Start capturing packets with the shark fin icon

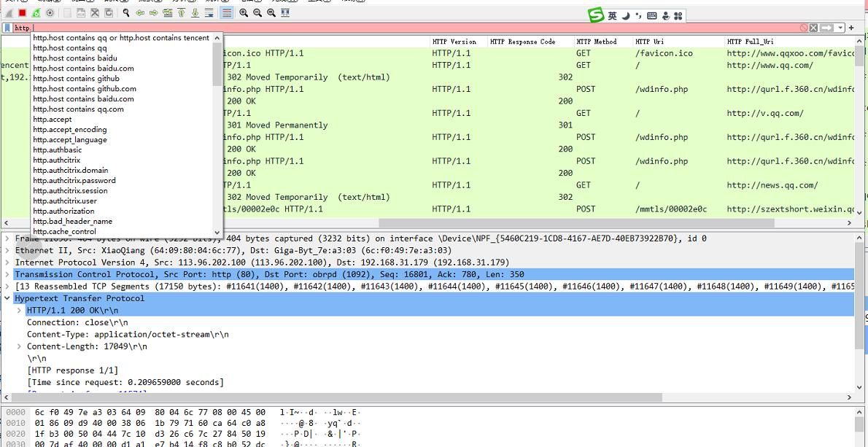[x=9, y=12]
